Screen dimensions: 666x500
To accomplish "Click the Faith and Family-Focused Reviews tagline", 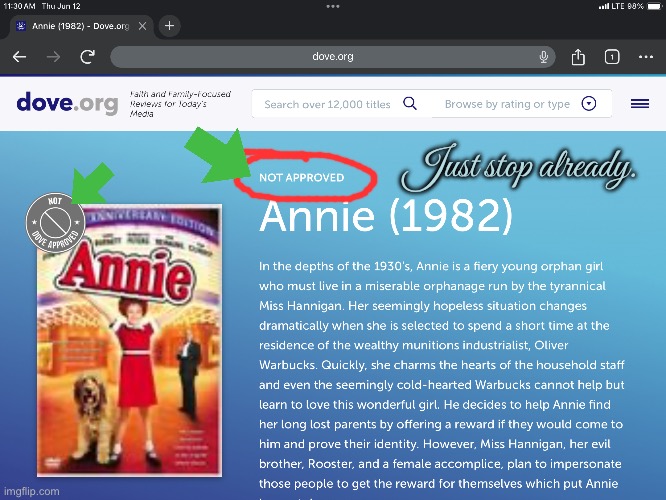I will 180,104.
